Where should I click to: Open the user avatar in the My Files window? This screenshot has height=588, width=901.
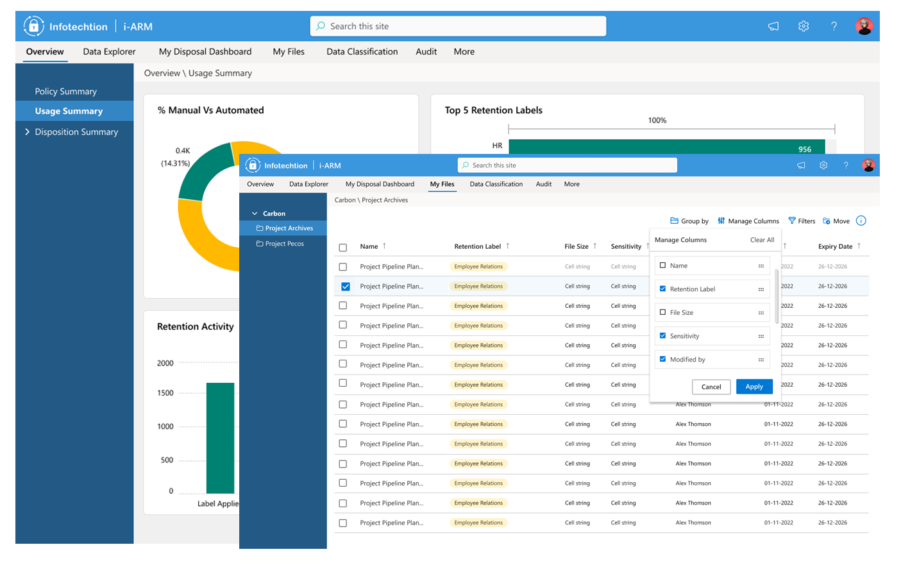[868, 165]
